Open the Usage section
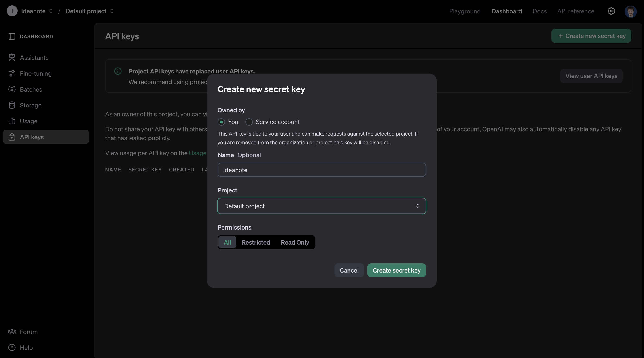Image resolution: width=644 pixels, height=358 pixels. (28, 121)
